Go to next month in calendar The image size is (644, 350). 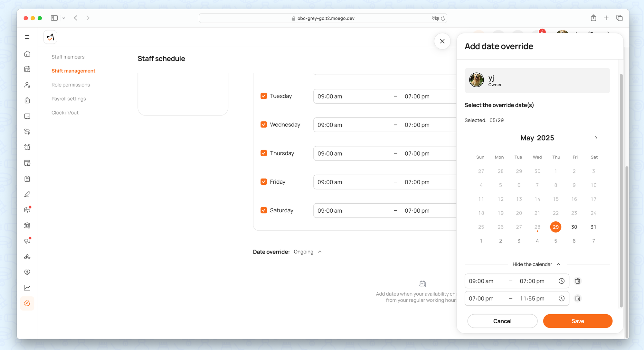point(596,138)
